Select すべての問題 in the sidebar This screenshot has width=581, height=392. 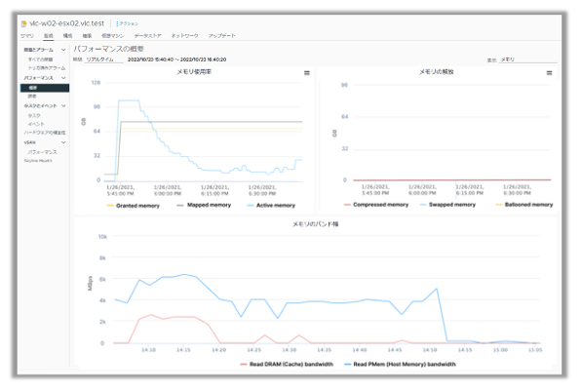click(x=41, y=59)
